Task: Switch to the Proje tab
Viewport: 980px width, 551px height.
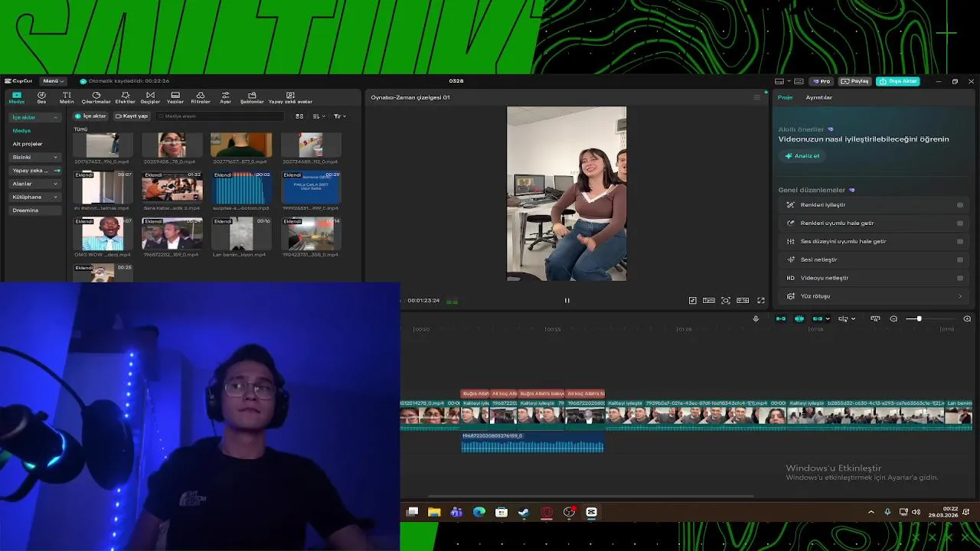Action: tap(785, 97)
